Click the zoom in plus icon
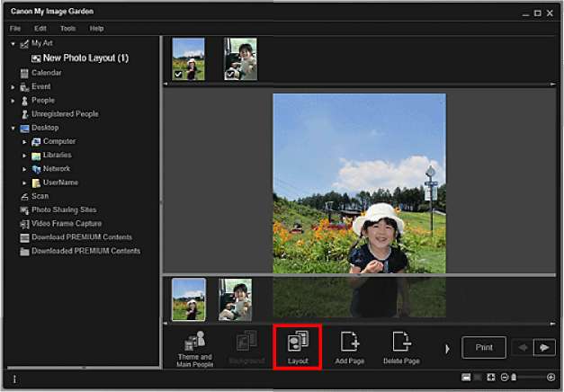This screenshot has height=392, width=564. pyautogui.click(x=551, y=379)
